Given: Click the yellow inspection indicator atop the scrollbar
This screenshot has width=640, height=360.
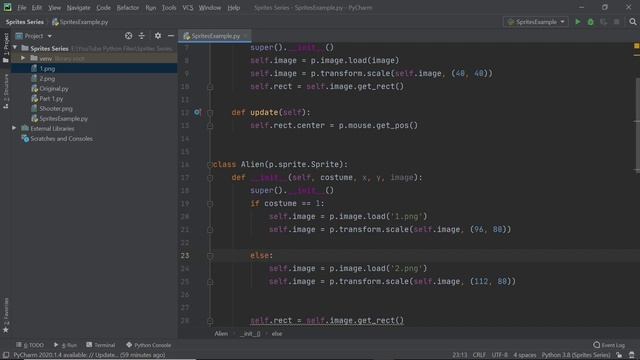Looking at the screenshot, I should point(636,46).
